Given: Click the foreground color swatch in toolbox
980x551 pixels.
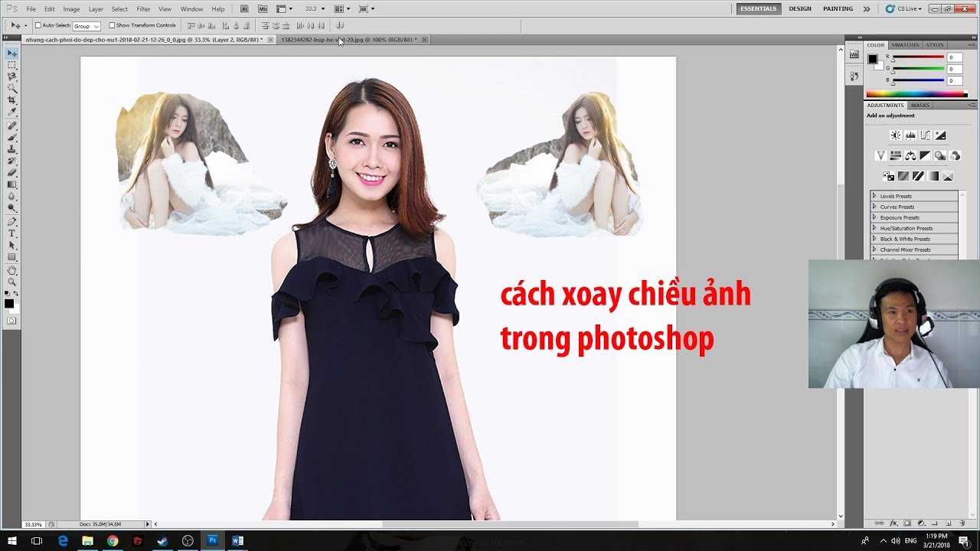Looking at the screenshot, I should (x=9, y=304).
